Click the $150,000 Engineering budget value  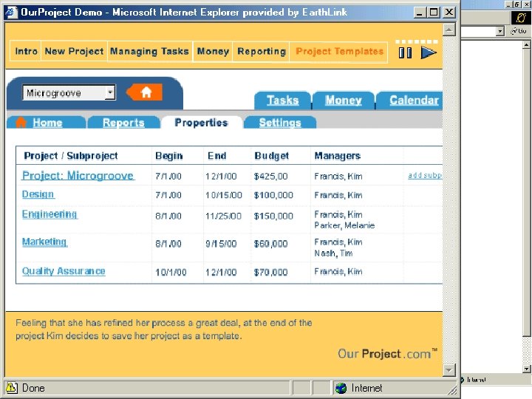(x=273, y=216)
